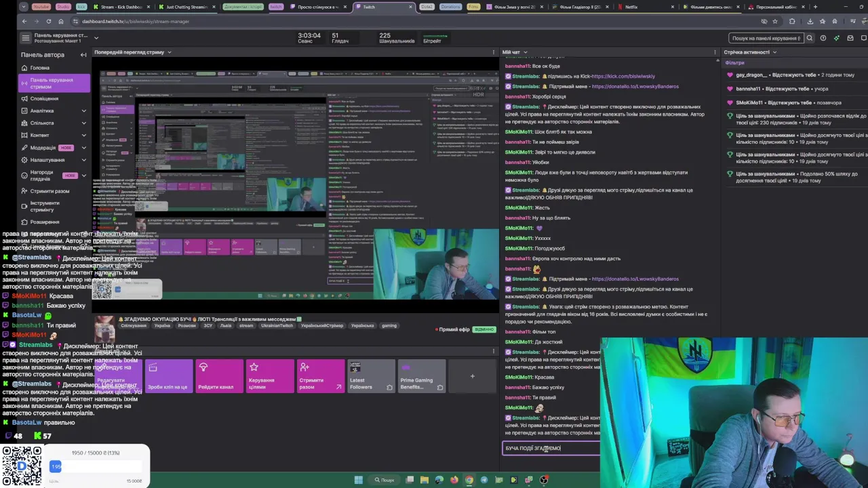
Task: Open the Latest Followers quick action tile
Action: tap(371, 377)
